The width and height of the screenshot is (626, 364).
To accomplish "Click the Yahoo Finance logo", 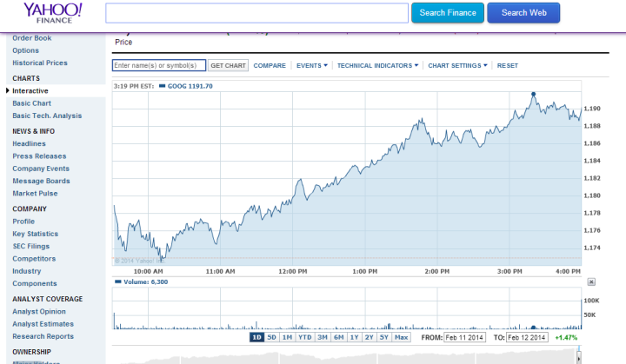I will point(53,13).
